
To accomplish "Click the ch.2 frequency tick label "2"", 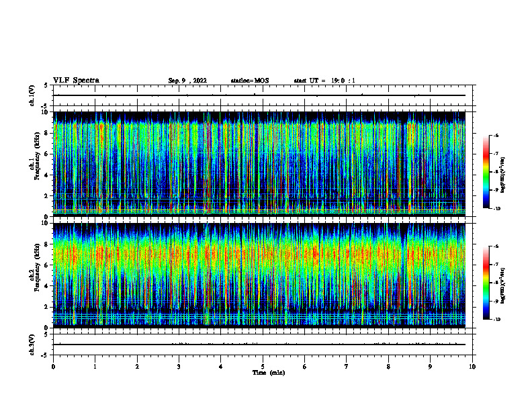I will tap(47, 307).
